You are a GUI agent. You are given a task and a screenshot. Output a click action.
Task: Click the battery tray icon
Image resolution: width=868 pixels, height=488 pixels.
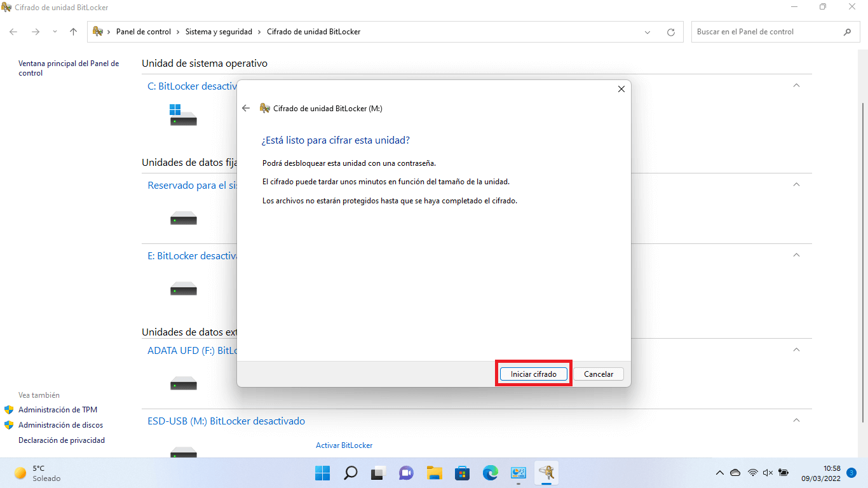(x=783, y=473)
